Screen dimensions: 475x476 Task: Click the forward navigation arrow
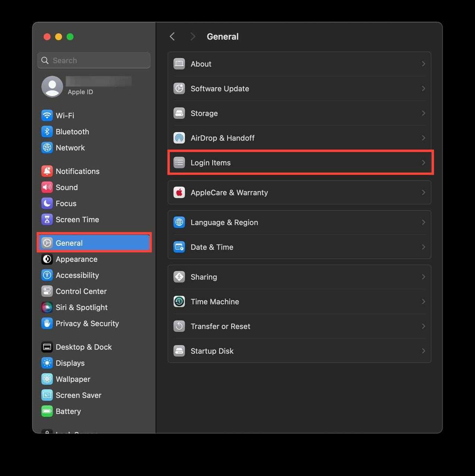(192, 36)
